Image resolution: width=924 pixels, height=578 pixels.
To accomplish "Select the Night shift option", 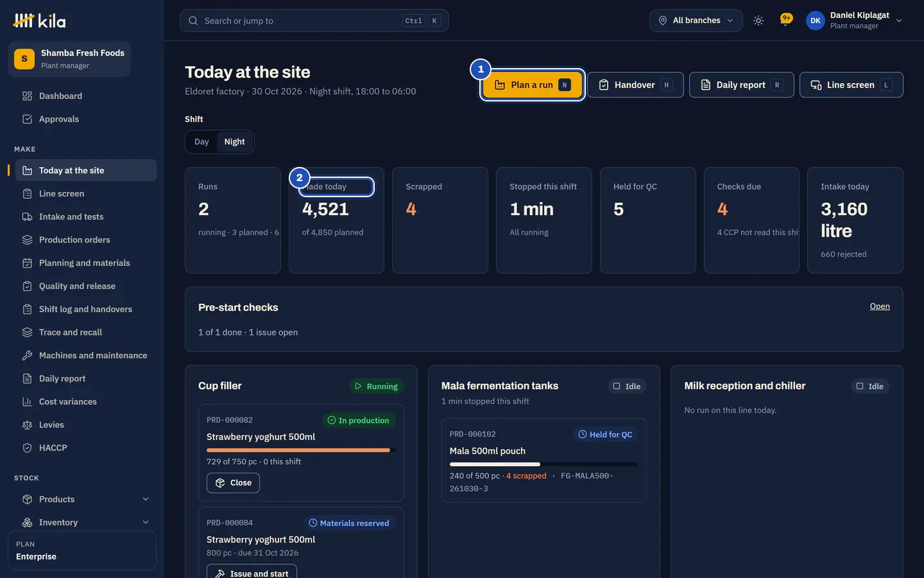I will [x=234, y=142].
